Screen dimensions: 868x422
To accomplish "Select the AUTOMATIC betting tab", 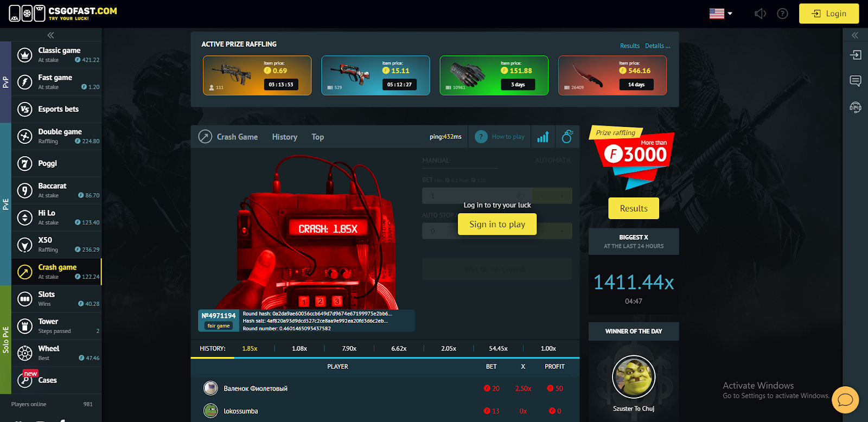I will click(x=553, y=161).
